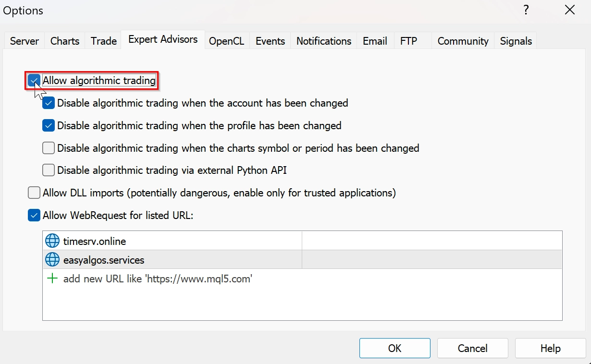Open the Signals tab

coord(516,41)
